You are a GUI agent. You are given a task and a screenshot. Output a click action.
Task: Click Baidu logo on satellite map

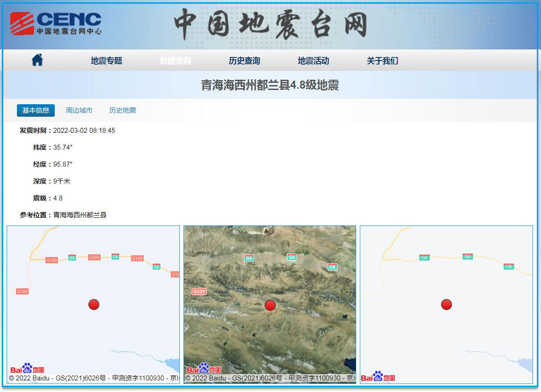tap(204, 368)
